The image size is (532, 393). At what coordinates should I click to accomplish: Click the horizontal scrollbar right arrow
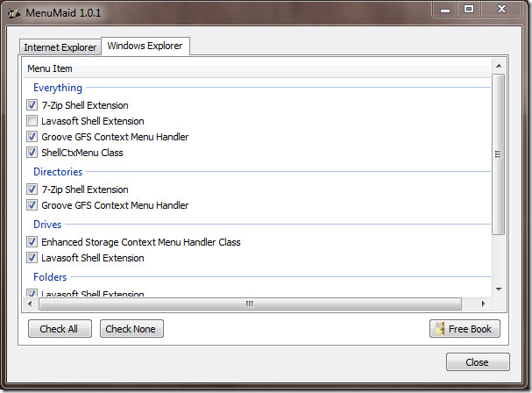point(484,304)
